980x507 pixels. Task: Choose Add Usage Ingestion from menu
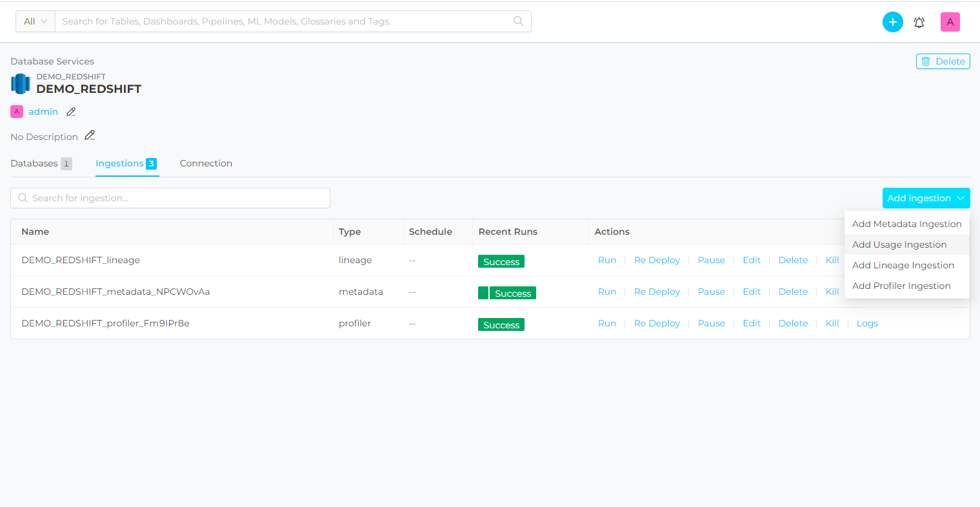click(x=899, y=244)
